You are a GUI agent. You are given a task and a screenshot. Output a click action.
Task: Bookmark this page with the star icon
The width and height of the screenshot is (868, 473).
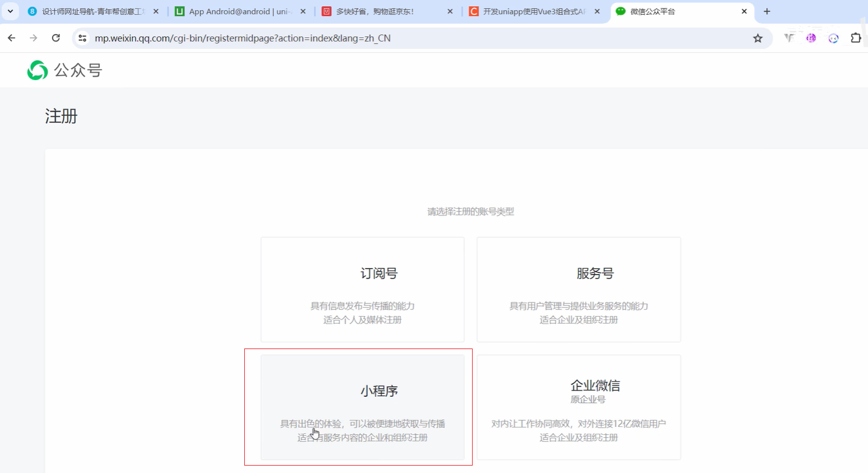coord(758,38)
